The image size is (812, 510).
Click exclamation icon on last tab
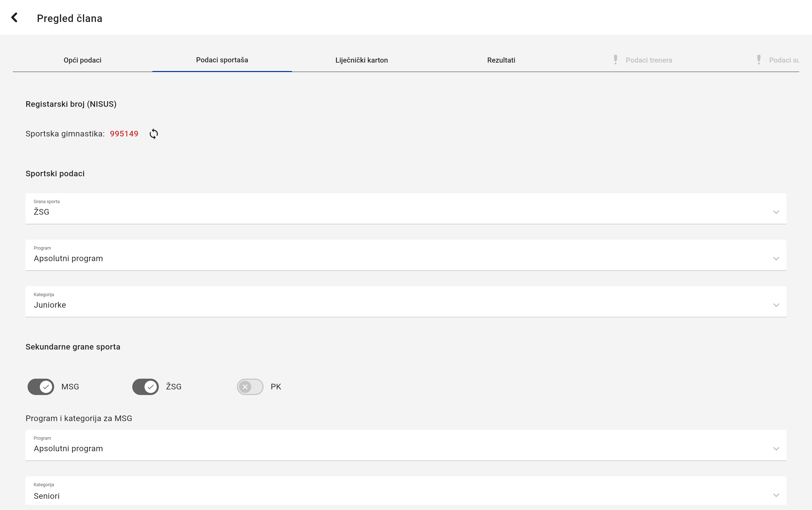[758, 60]
